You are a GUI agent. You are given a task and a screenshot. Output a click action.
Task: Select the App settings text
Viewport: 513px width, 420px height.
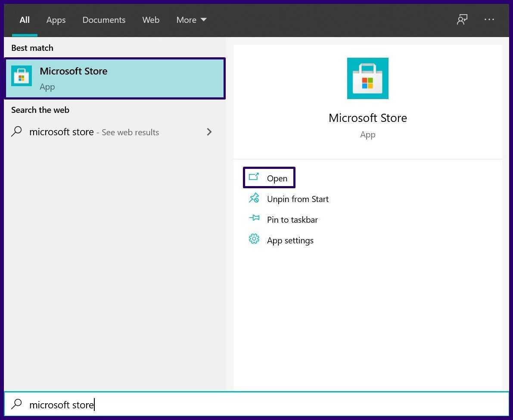(x=290, y=240)
